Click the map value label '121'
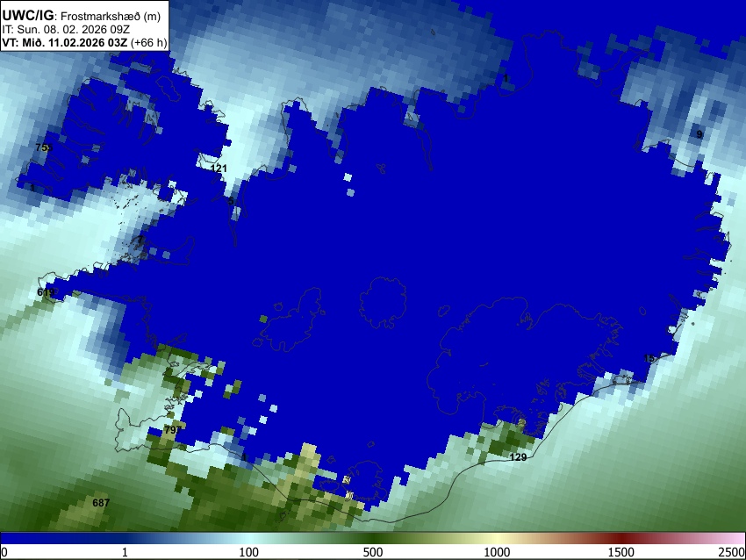Image resolution: width=746 pixels, height=560 pixels. coord(219,169)
